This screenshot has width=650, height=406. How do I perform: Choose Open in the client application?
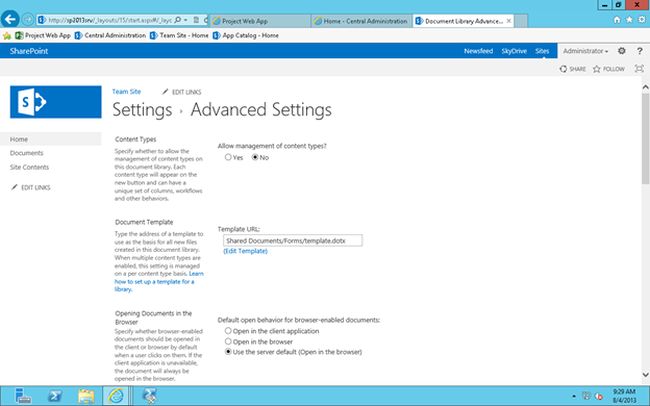(x=228, y=331)
